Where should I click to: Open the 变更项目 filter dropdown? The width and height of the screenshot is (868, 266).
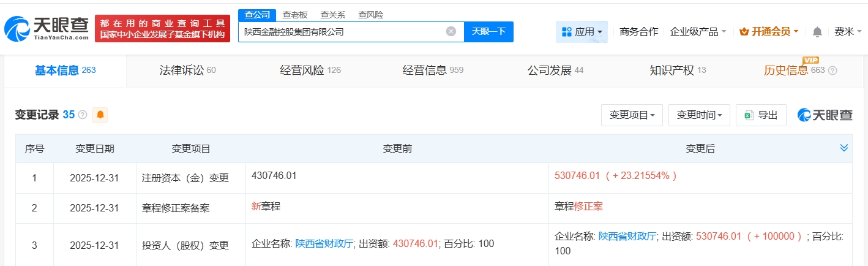(632, 115)
